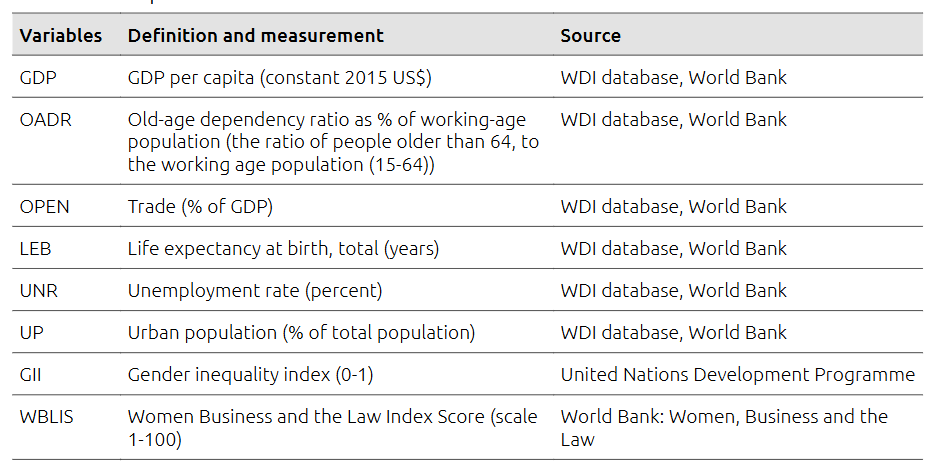Image resolution: width=945 pixels, height=473 pixels.
Task: Click the Source column header
Action: coord(590,36)
